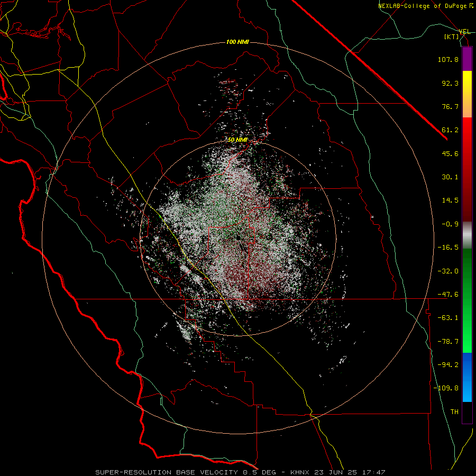Image resolution: width=476 pixels, height=476 pixels.
Task: Click the gray near-zero segment of color bar
Action: coord(467,235)
